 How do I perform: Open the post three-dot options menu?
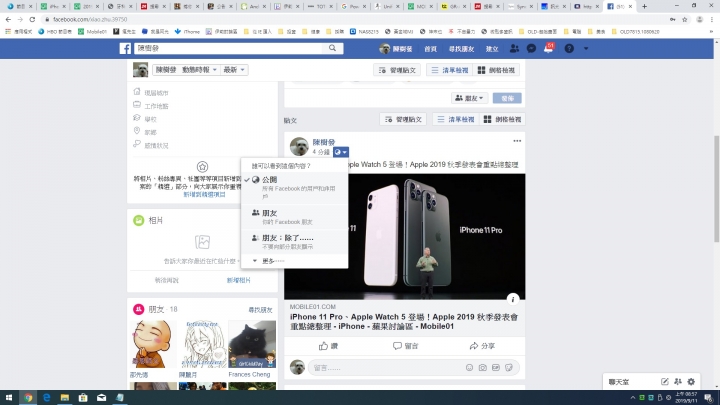[x=517, y=141]
